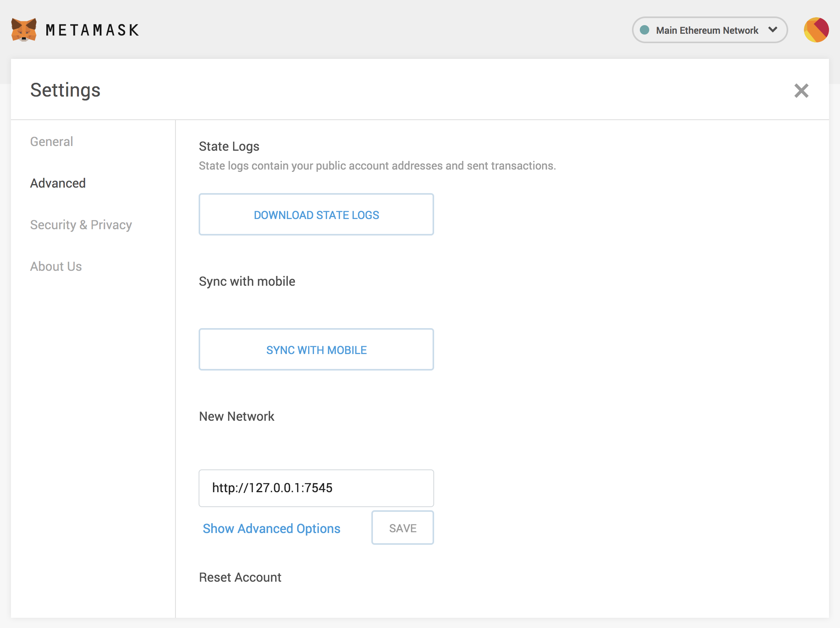Click the State Logs heading
Screen dimensions: 840x628
pos(229,146)
